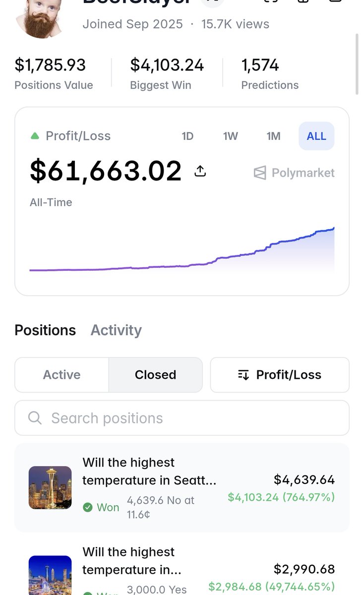Tap the Polymarket logo
This screenshot has height=595, width=364.
pyautogui.click(x=294, y=173)
